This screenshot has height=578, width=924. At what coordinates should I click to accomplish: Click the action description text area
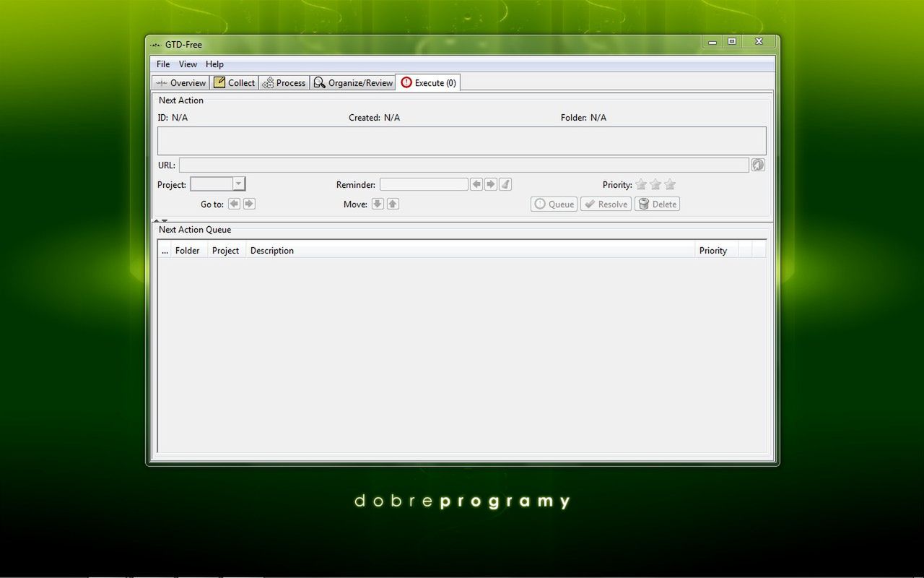point(462,141)
